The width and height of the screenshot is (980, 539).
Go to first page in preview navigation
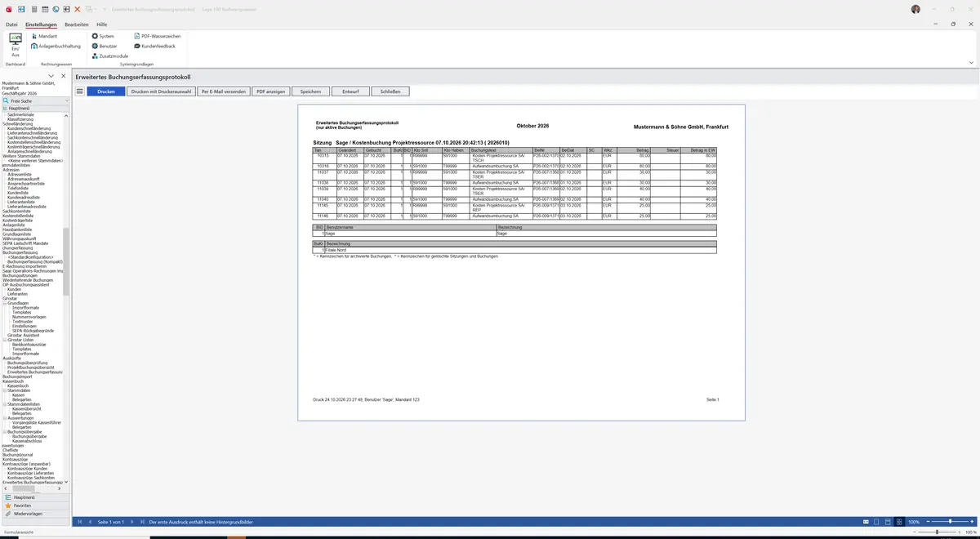pos(79,522)
